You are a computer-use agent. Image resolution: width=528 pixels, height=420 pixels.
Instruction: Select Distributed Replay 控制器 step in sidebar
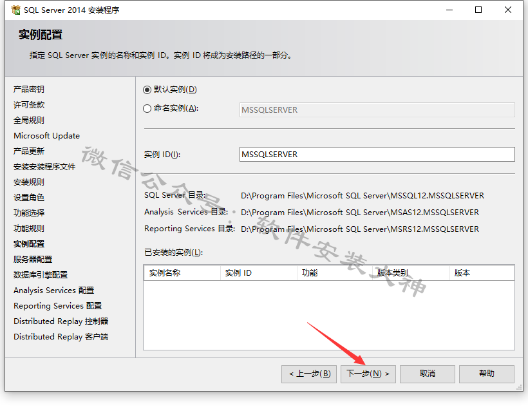point(61,321)
